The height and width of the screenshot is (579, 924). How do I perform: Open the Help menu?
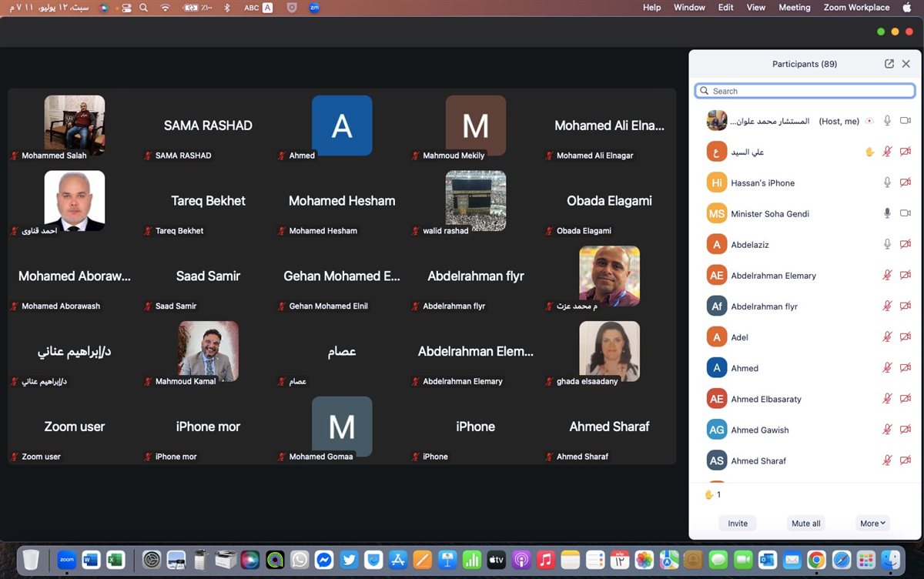click(651, 8)
